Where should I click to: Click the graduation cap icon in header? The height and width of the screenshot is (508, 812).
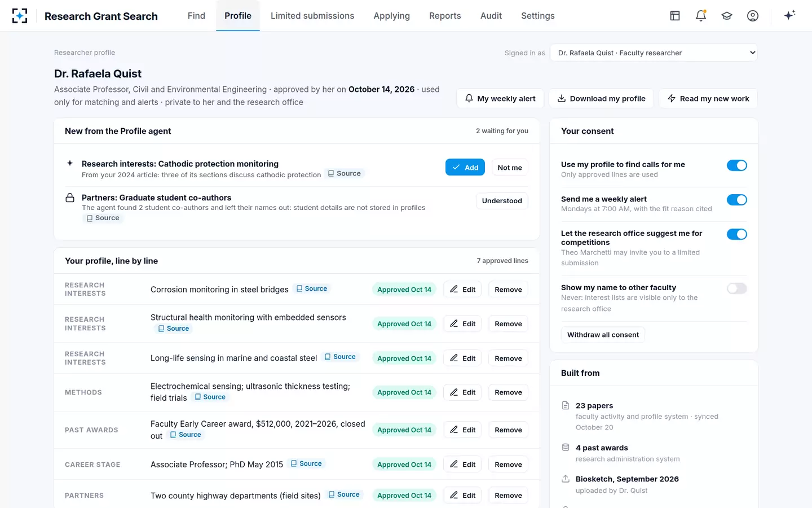[727, 16]
